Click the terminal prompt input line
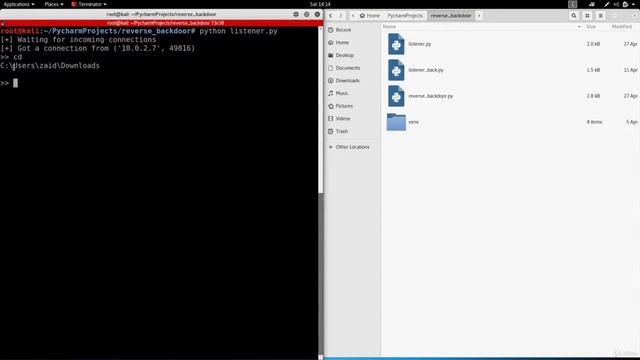Image resolution: width=640 pixels, height=360 pixels. tap(159, 83)
